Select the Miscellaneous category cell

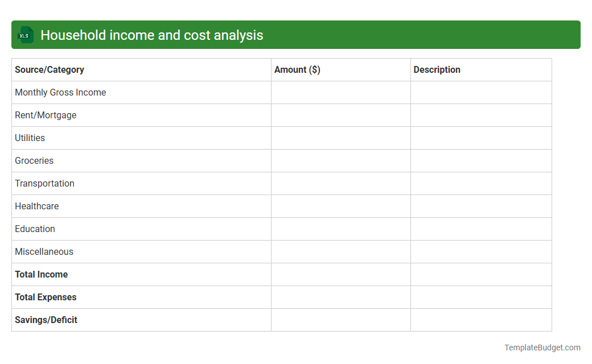pos(44,251)
